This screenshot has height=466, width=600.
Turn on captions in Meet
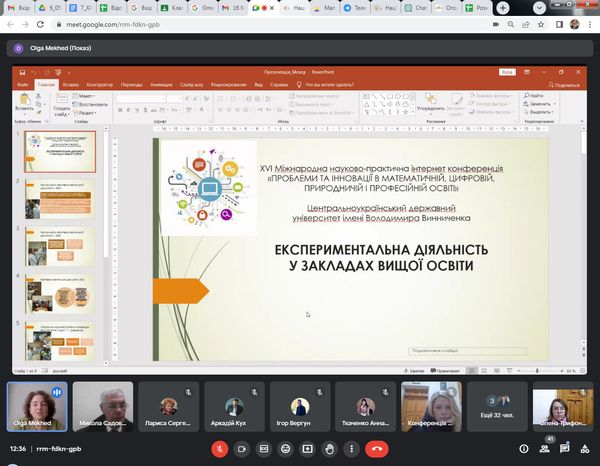point(263,450)
